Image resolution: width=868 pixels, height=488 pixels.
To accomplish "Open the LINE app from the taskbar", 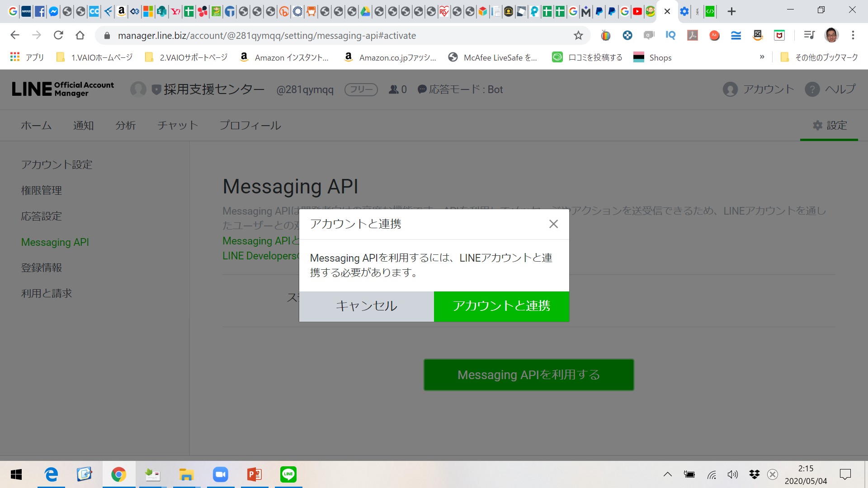I will tap(288, 474).
